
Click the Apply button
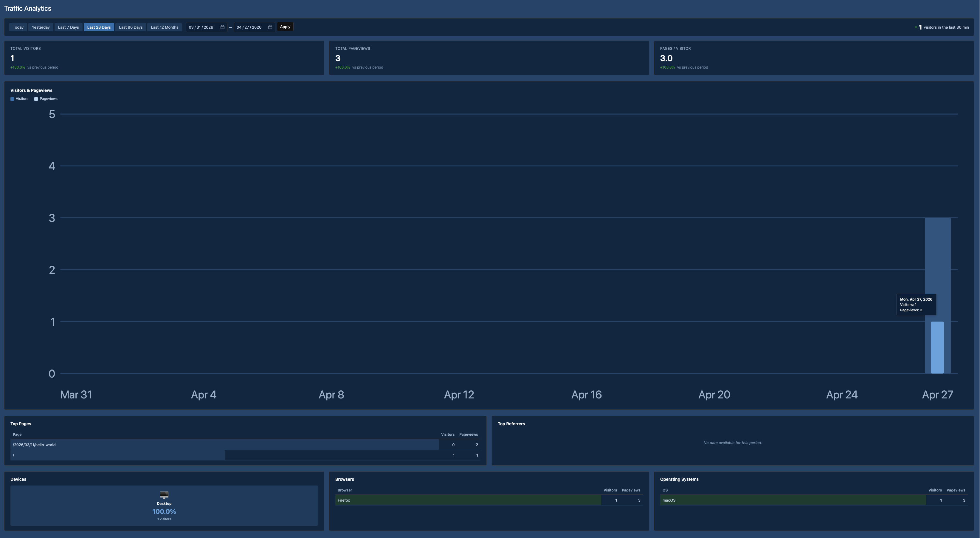(x=285, y=27)
